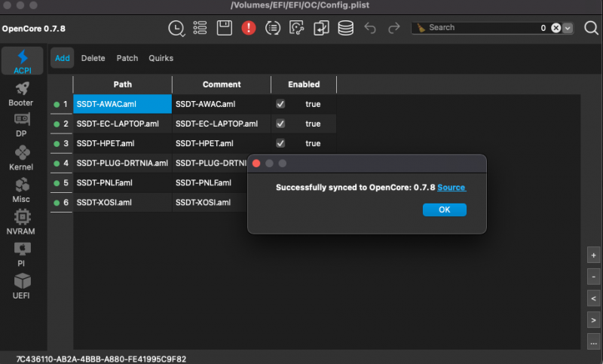Save config with floppy disk icon
Viewport: 603px width, 364px height.
click(x=224, y=28)
